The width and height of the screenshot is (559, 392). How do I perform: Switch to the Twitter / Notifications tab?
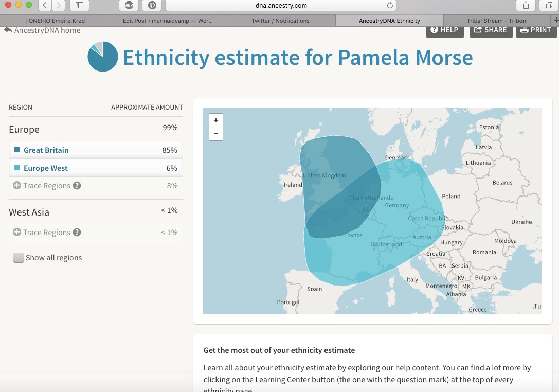[x=280, y=21]
